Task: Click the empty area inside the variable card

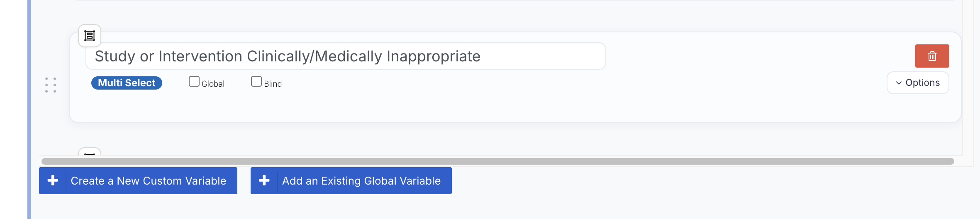Action: point(498,106)
